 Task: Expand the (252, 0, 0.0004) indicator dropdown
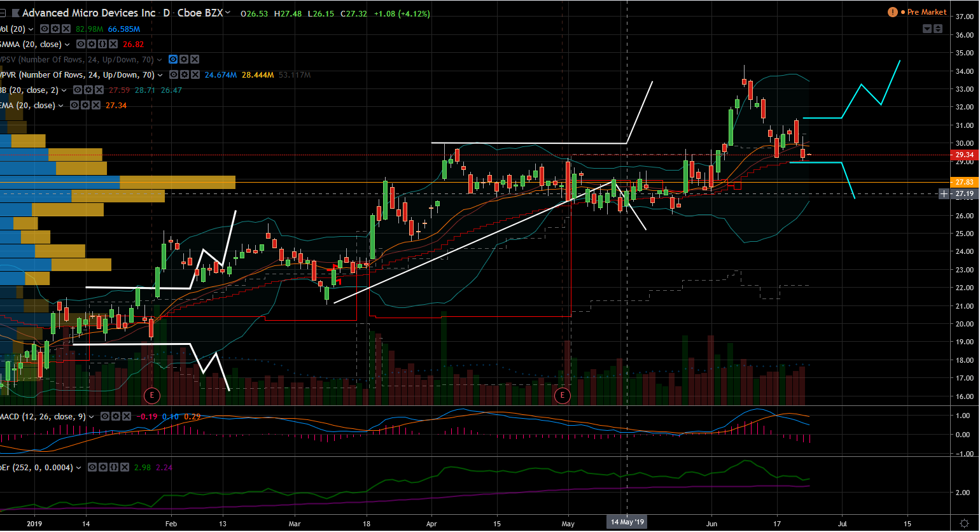pos(79,468)
